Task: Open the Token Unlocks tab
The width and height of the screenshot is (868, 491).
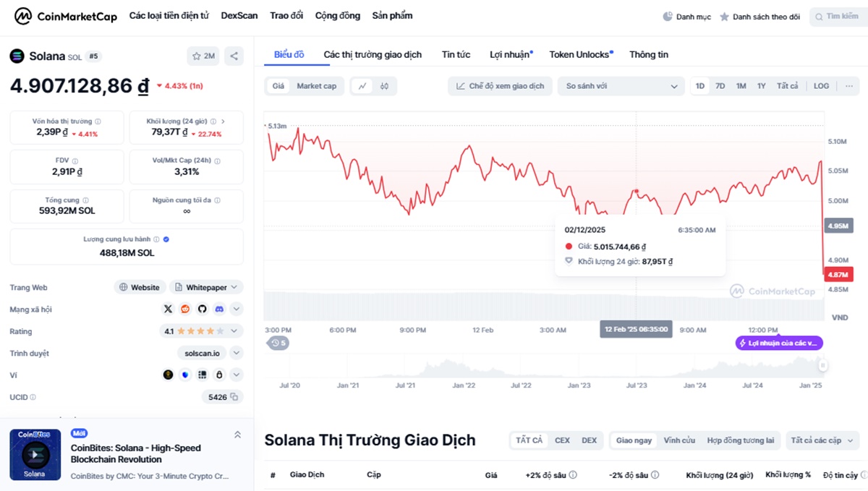Action: [579, 55]
